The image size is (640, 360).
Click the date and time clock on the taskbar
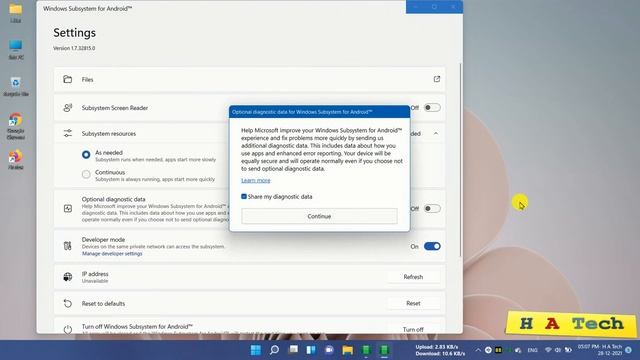[600, 350]
